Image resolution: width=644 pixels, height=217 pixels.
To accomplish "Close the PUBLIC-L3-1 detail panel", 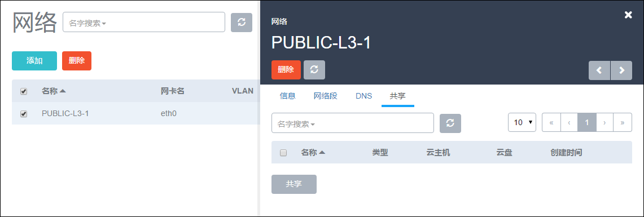I will coord(628,15).
